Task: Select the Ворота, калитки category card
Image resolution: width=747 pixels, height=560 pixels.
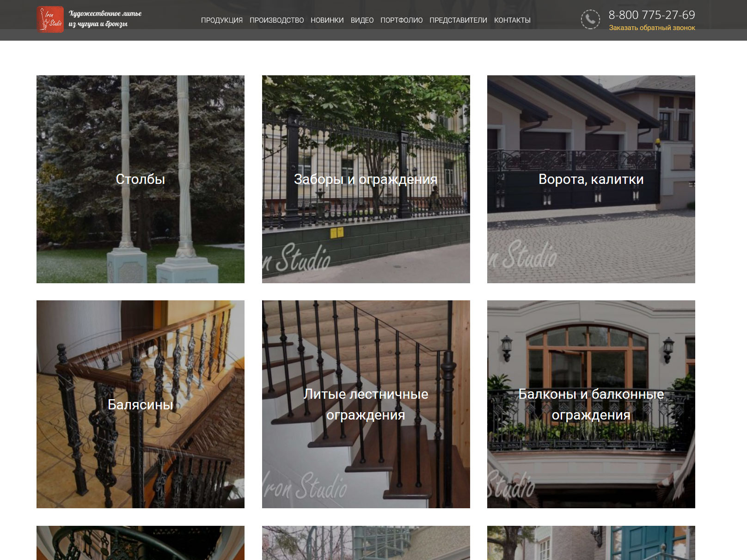Action: pyautogui.click(x=591, y=179)
